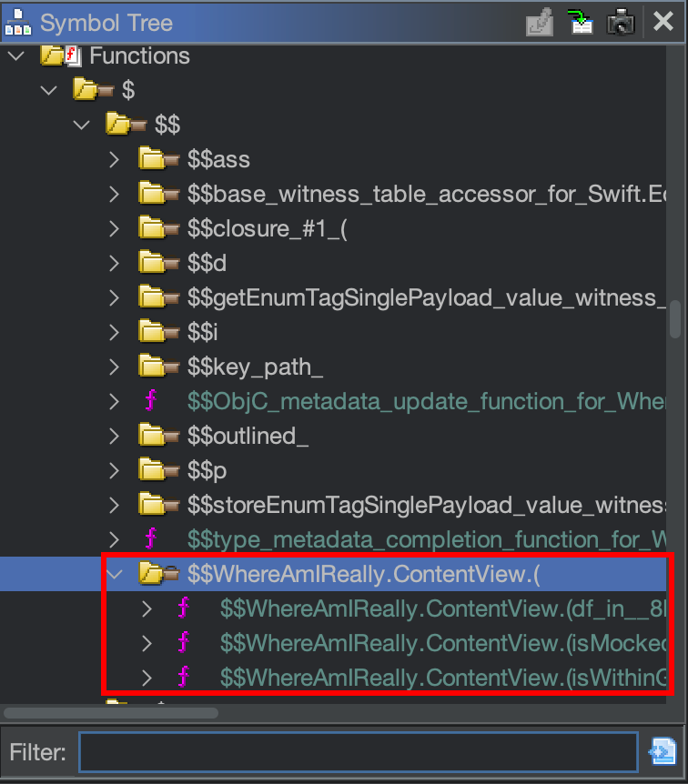Collapse the $$WhereAmIReally.ContentView.( folder
The image size is (688, 784).
click(x=115, y=574)
